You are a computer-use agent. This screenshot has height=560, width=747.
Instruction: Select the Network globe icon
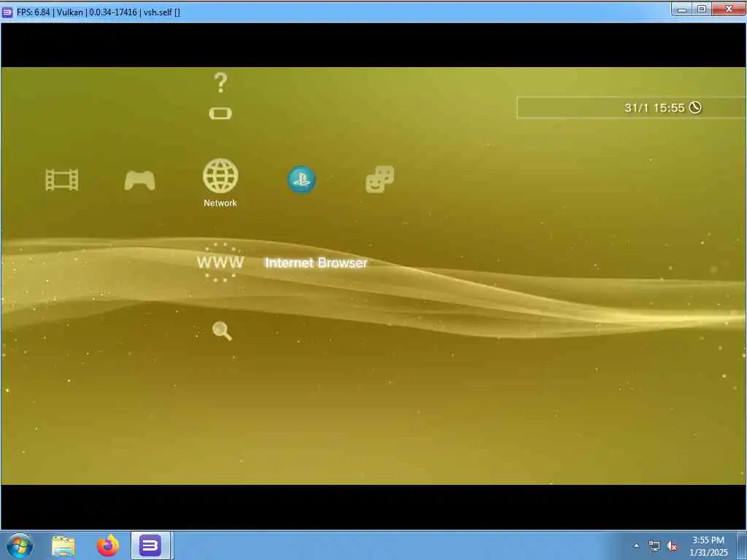coord(220,176)
